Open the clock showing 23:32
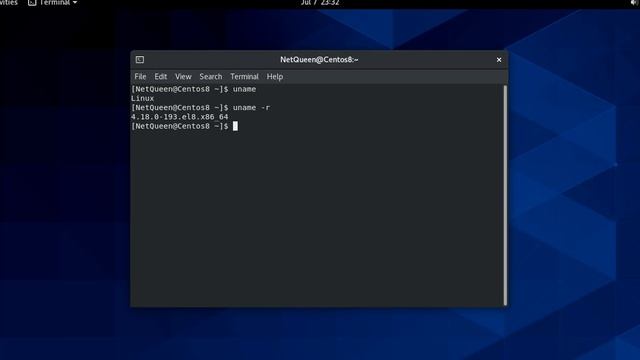 320,3
